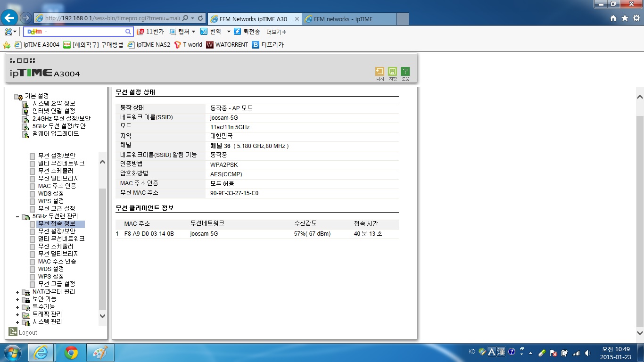Open 2.4GHz 무선 설정/보안 in sidebar

(x=61, y=118)
